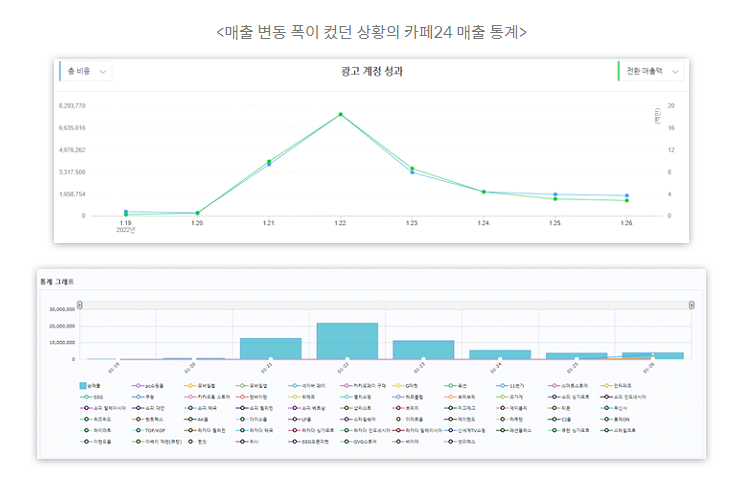Image resolution: width=748 pixels, height=483 pixels.
Task: Toggle the LF몰 legend series
Action: point(301,420)
